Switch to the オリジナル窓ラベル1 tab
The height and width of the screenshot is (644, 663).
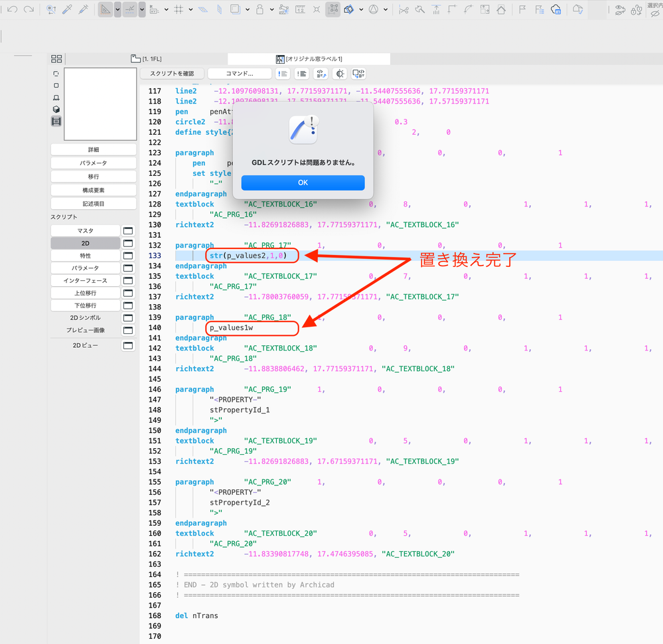coord(309,59)
